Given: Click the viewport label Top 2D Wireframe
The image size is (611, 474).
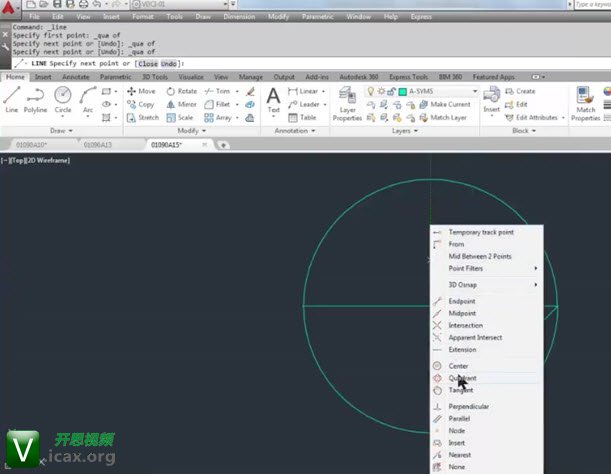Looking at the screenshot, I should click(x=35, y=160).
